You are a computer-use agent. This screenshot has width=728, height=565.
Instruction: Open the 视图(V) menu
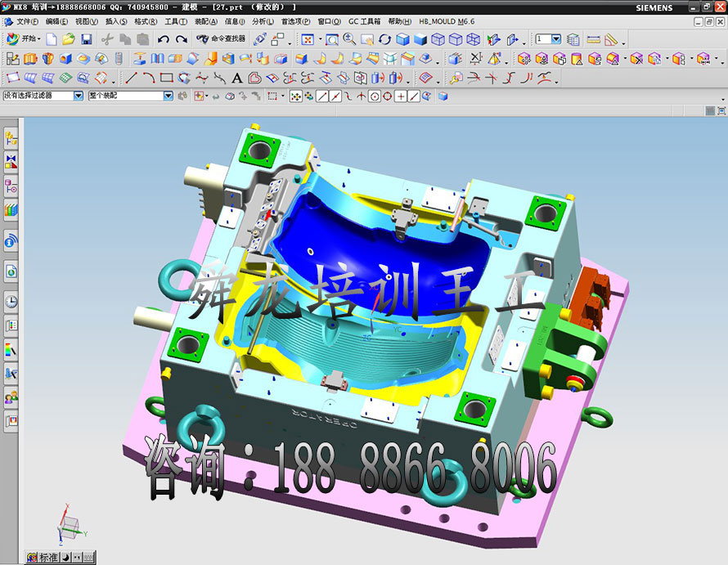click(x=87, y=21)
